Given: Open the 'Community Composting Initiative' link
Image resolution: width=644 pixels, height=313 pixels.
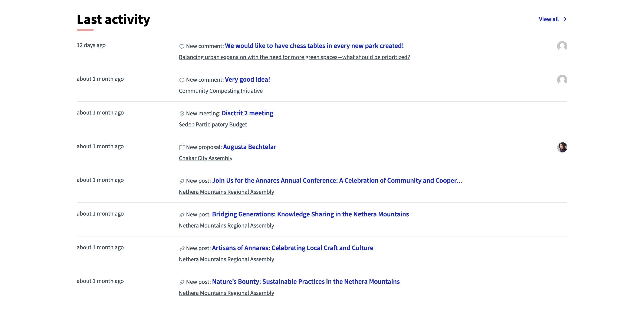Looking at the screenshot, I should 220,91.
